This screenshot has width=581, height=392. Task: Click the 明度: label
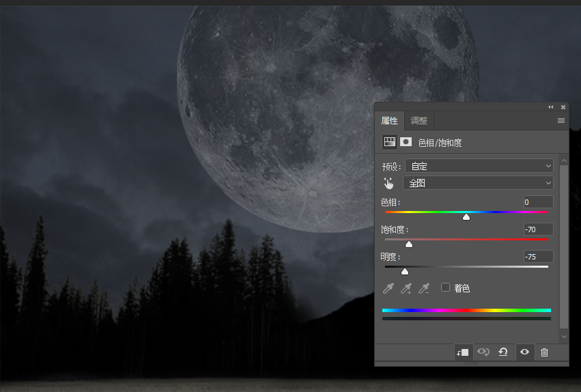click(391, 257)
